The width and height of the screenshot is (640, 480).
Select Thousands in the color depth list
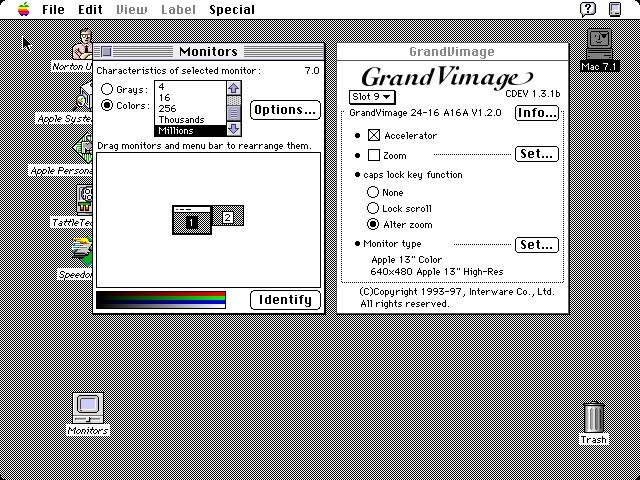click(190, 120)
